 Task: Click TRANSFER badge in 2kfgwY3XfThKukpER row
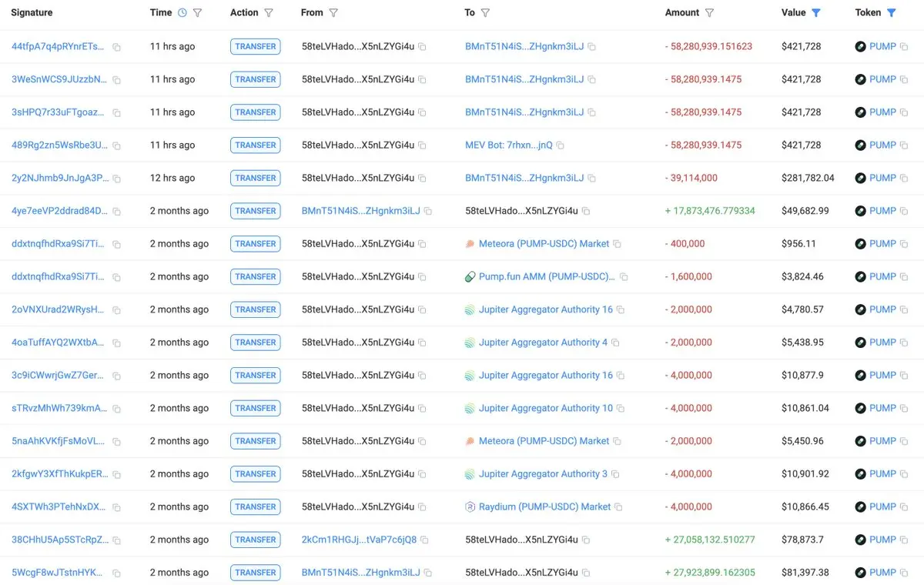coord(256,474)
